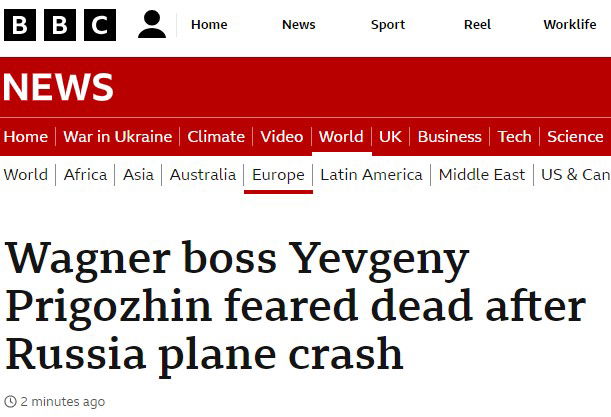
Task: Click the BBC logo
Action: pyautogui.click(x=60, y=25)
